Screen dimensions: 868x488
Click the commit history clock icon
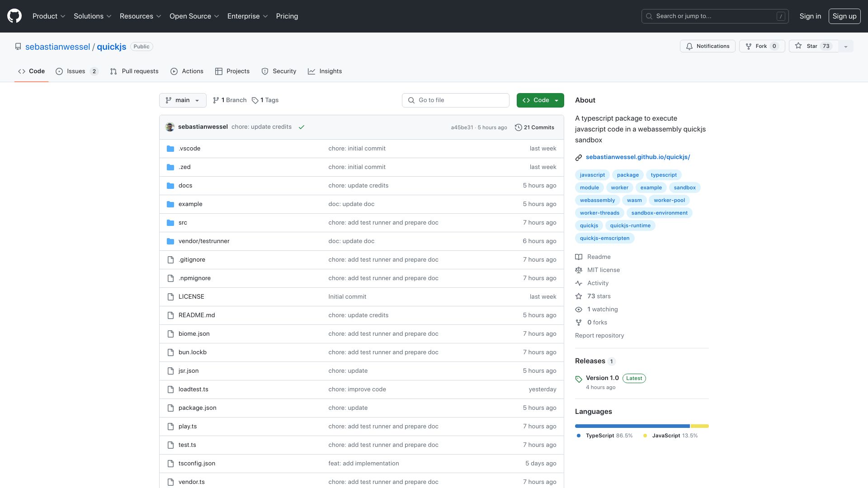(519, 127)
